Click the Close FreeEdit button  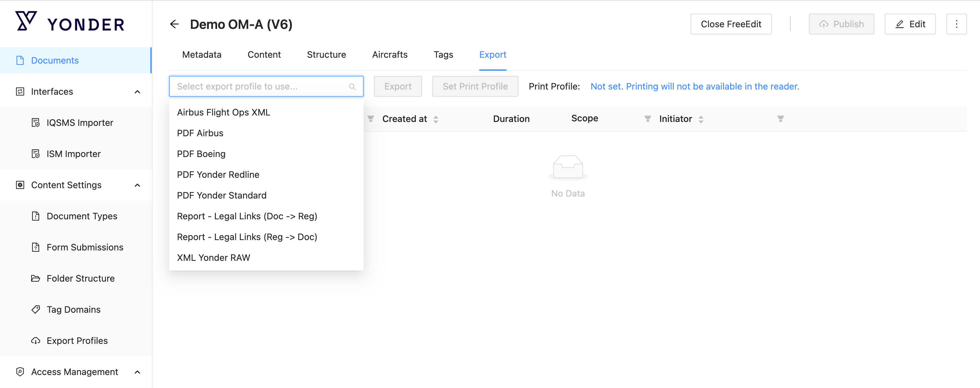[x=730, y=24]
